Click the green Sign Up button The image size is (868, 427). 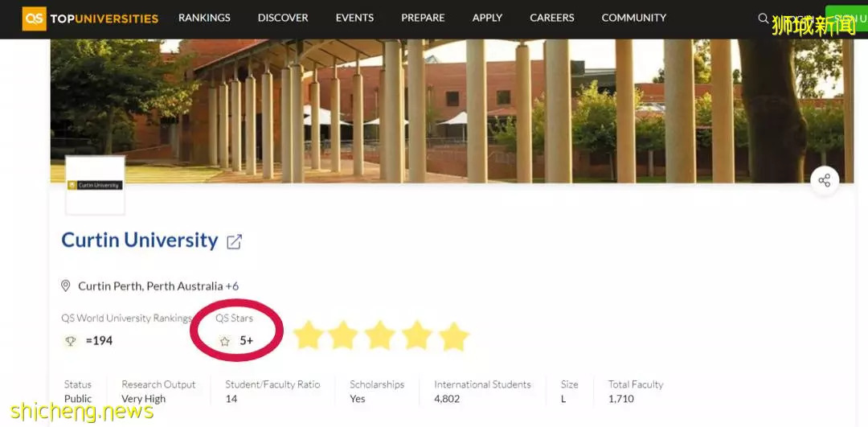pos(846,18)
